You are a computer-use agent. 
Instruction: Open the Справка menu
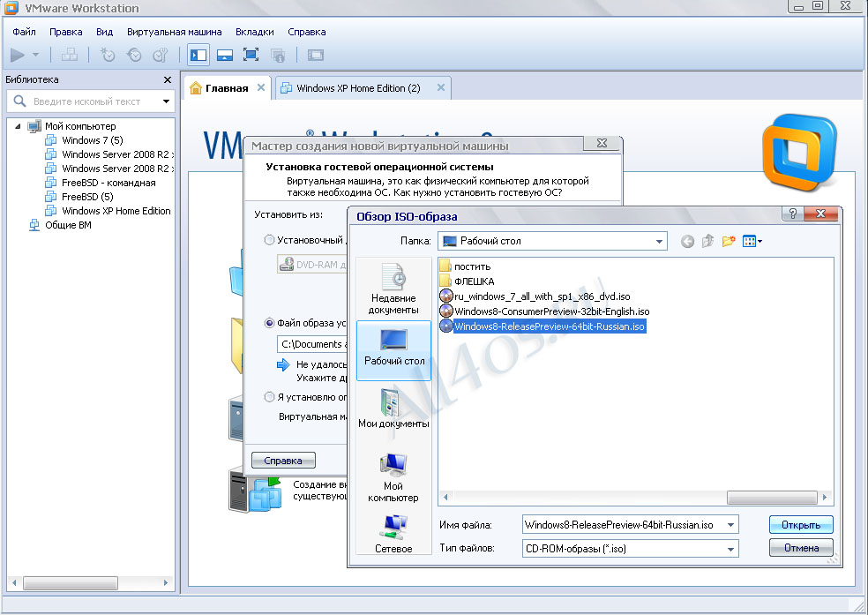pos(307,32)
